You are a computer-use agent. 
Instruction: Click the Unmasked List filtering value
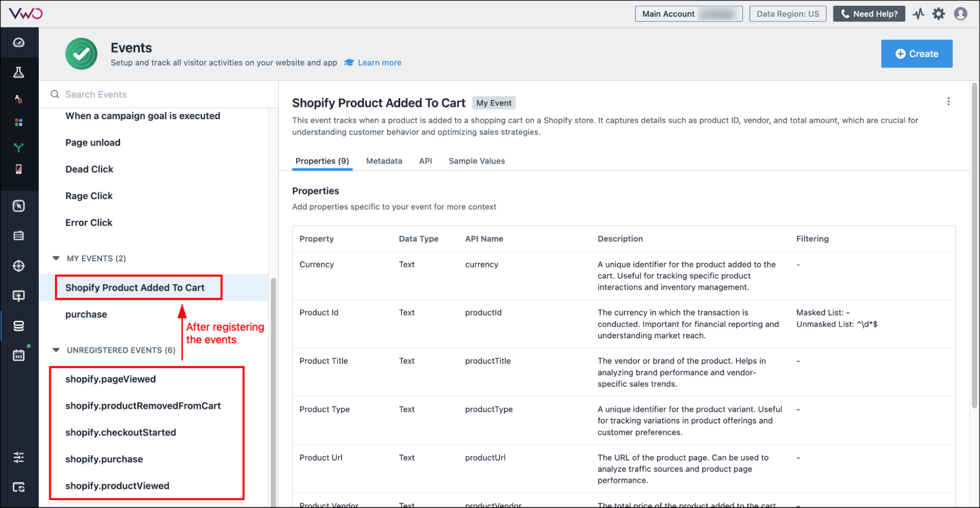(836, 324)
